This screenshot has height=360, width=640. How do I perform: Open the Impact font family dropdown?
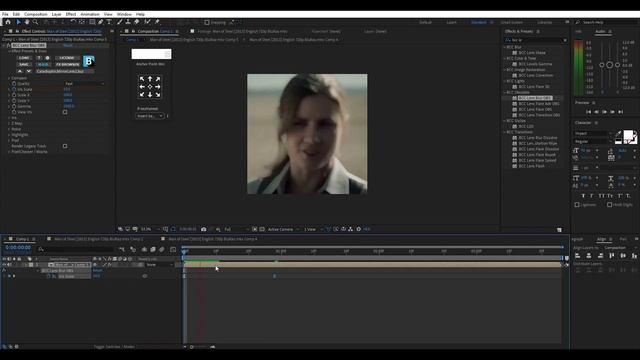593,133
